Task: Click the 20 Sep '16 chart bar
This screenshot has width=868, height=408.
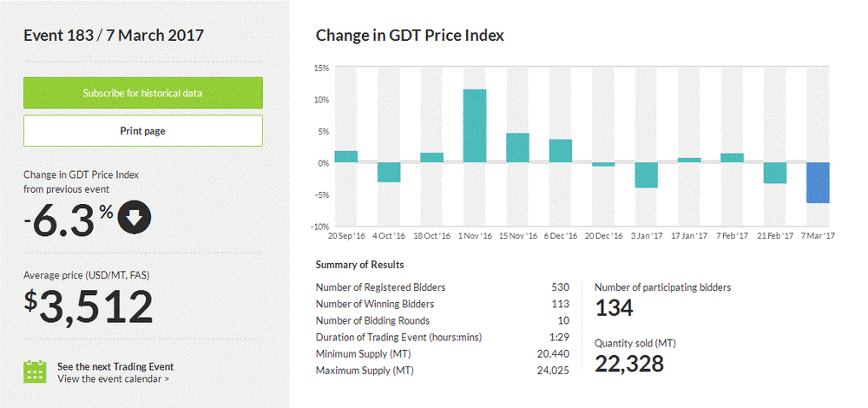Action: [x=345, y=157]
